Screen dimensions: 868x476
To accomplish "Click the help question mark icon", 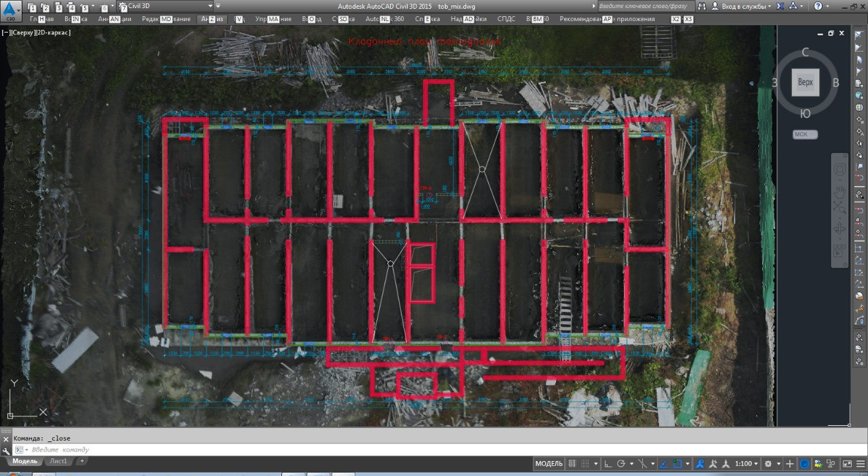I will tap(818, 6).
